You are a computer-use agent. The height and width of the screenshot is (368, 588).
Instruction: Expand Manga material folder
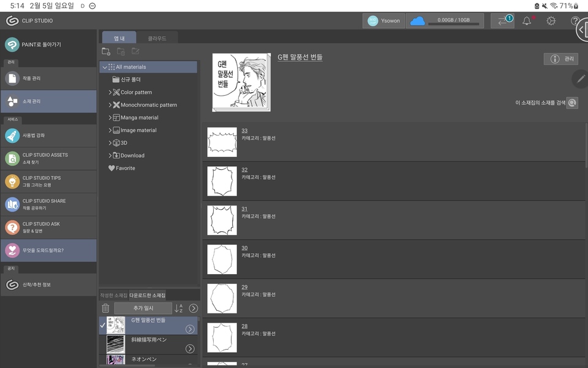(110, 118)
